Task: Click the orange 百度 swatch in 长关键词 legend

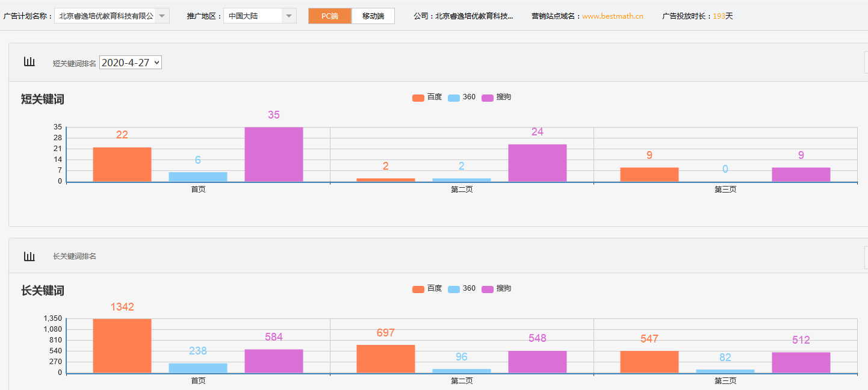Action: tap(418, 289)
